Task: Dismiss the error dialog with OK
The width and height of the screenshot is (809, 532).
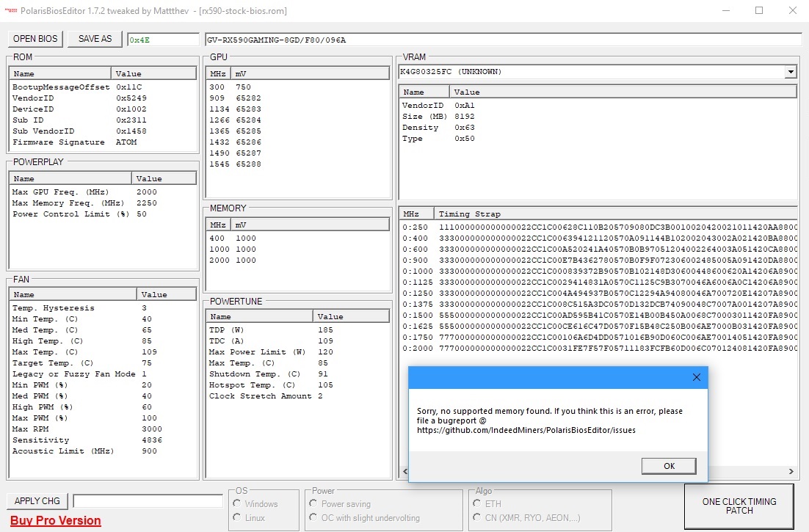Action: [x=668, y=465]
